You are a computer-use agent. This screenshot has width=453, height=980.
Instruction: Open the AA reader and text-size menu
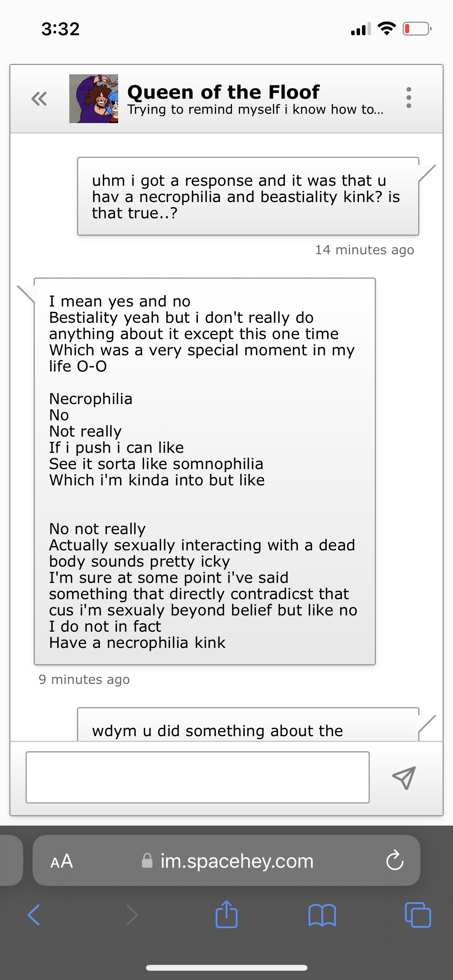click(x=62, y=861)
